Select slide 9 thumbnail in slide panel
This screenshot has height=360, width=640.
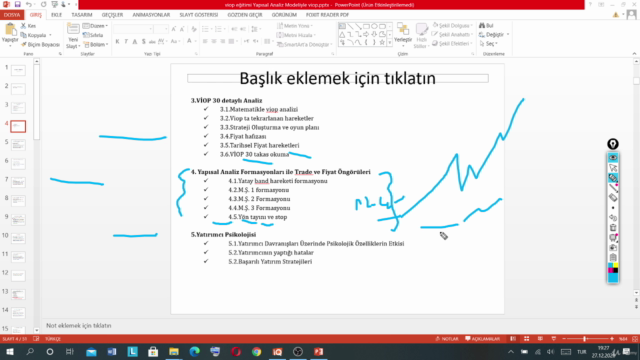(18, 220)
